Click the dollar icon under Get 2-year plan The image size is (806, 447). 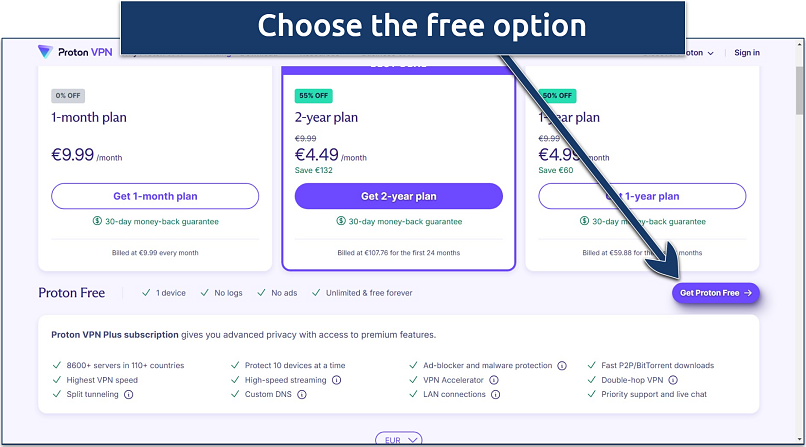pyautogui.click(x=340, y=222)
